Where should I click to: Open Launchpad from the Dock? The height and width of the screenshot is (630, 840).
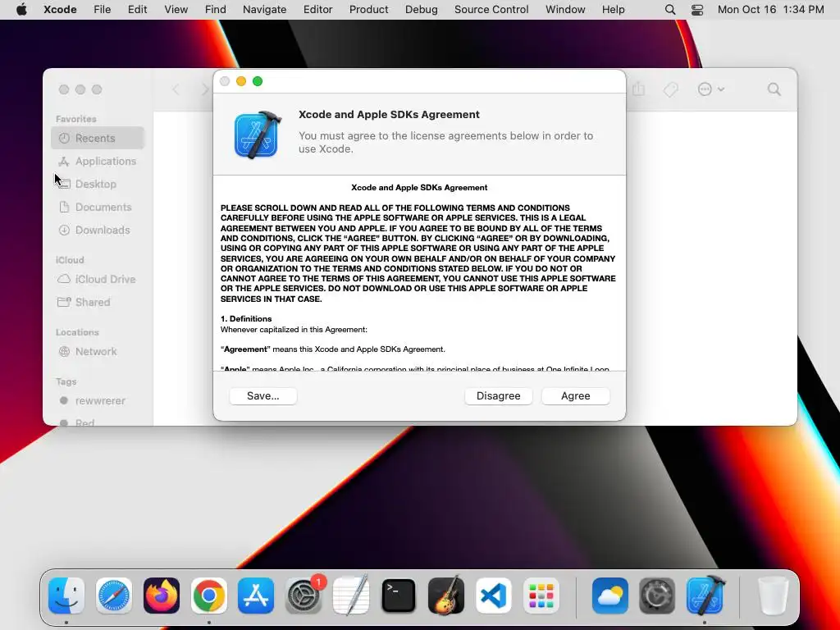point(541,596)
